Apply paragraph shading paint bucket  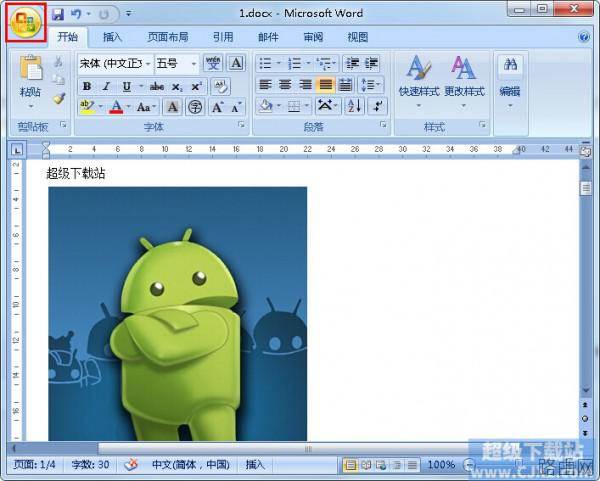pos(266,106)
